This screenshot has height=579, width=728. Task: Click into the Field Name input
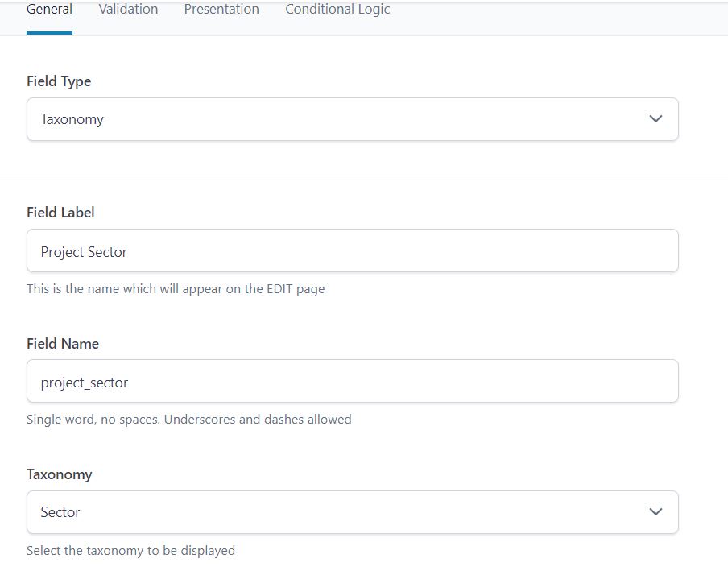(352, 382)
